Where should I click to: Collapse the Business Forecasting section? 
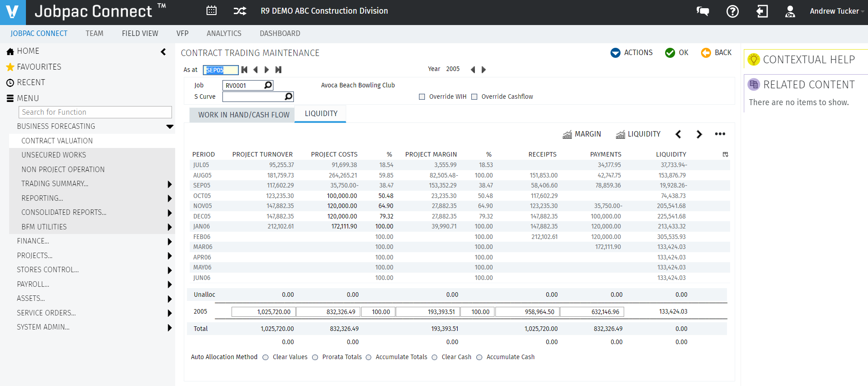click(170, 127)
